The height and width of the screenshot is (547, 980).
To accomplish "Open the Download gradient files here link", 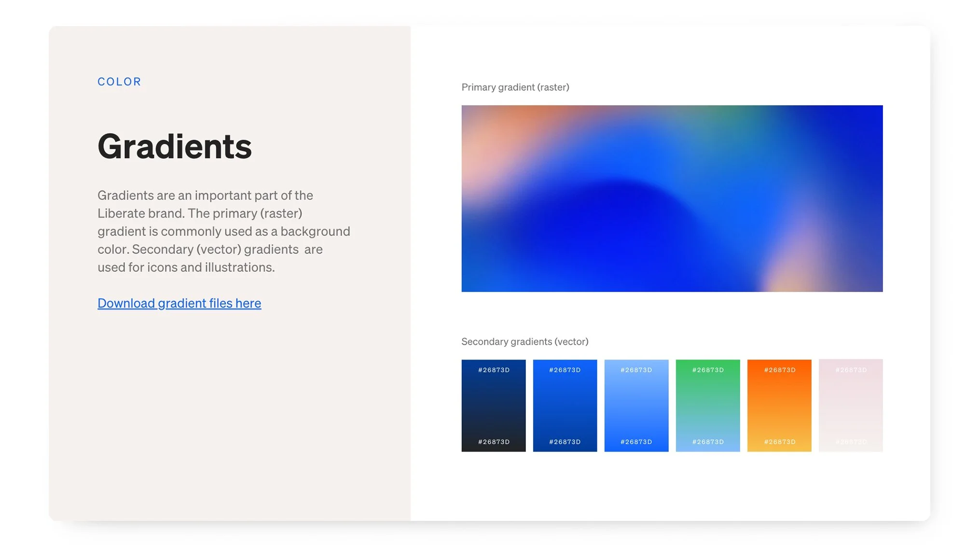I will click(x=179, y=303).
